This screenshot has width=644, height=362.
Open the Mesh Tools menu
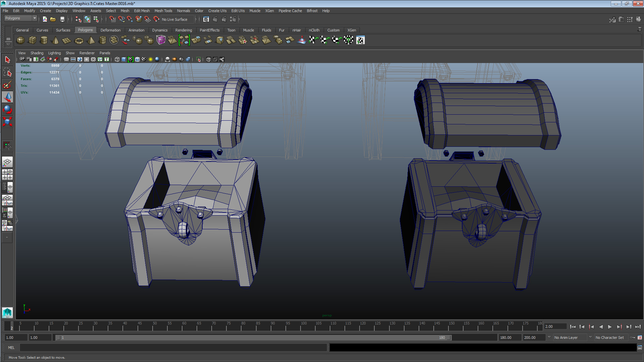point(163,11)
